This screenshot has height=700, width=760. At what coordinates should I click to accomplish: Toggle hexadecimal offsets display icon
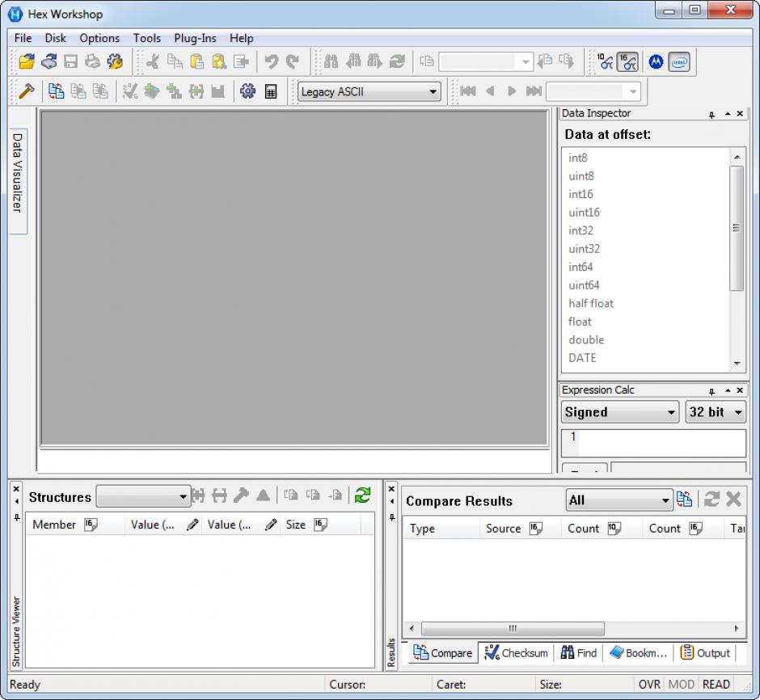(627, 62)
